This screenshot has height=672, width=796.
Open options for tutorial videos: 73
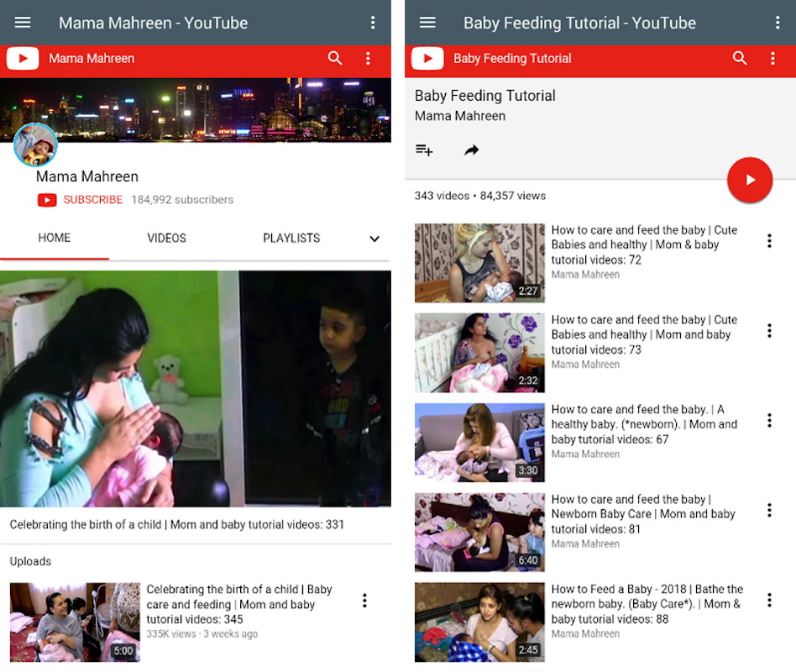click(770, 331)
